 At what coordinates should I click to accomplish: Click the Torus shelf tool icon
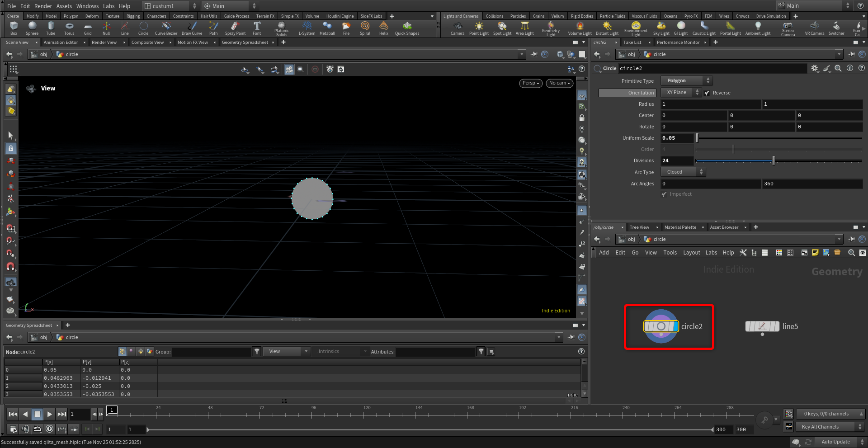pyautogui.click(x=69, y=27)
